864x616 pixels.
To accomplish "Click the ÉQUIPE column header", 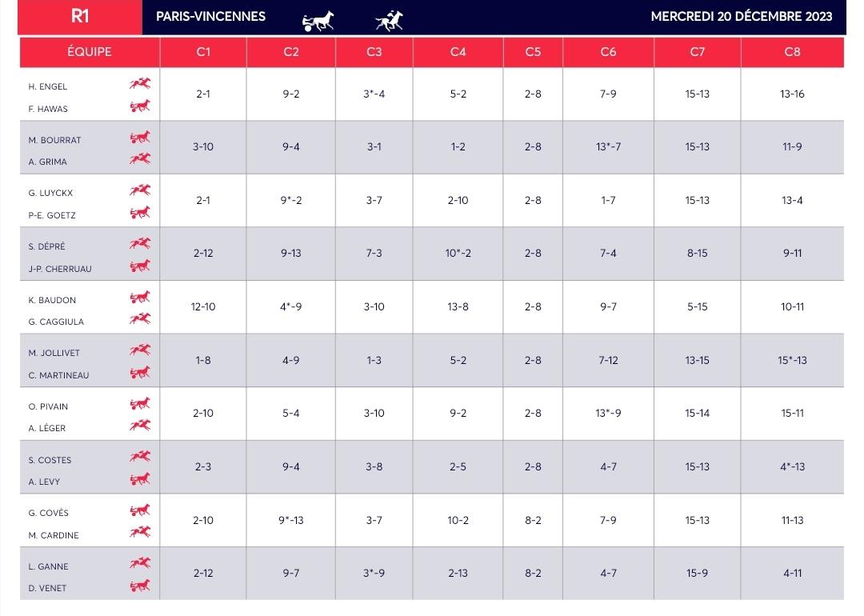I will [90, 52].
